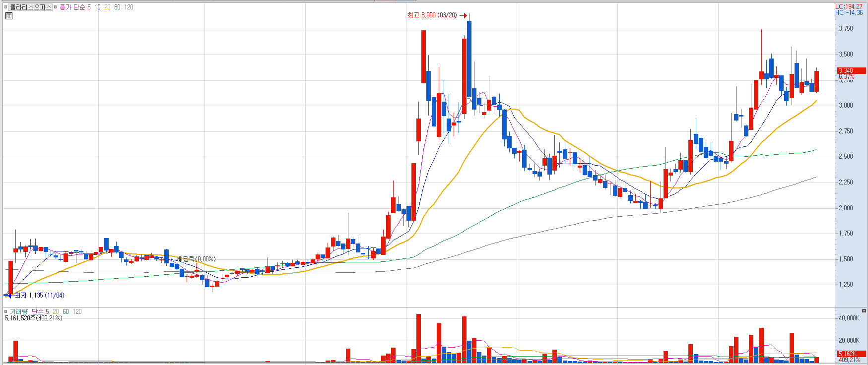Select the volume 20-day average label
The image size is (868, 365).
tap(56, 311)
